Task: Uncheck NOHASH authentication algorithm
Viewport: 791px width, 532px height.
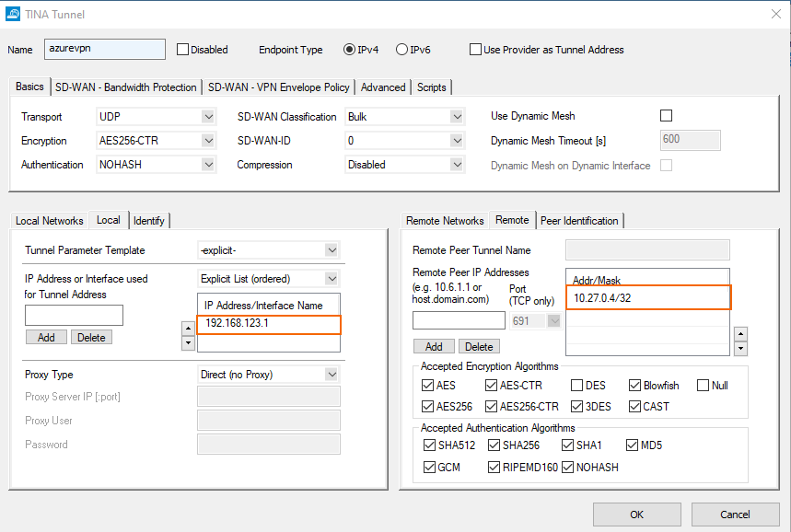Action: [567, 467]
